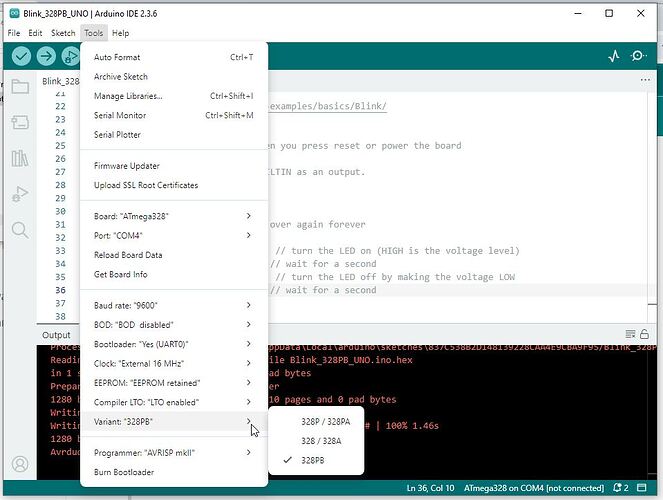The image size is (663, 500).
Task: Open the Serial Plotter icon in toolbar
Action: [614, 56]
